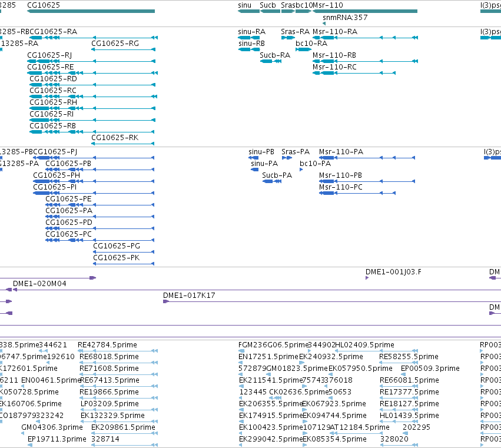Select EST RE19866.5prime label
Viewport: 501px width, 448px height.
[x=109, y=392]
